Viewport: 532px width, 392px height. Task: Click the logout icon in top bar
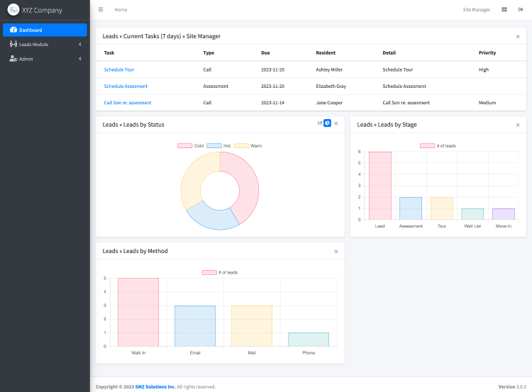coord(521,10)
